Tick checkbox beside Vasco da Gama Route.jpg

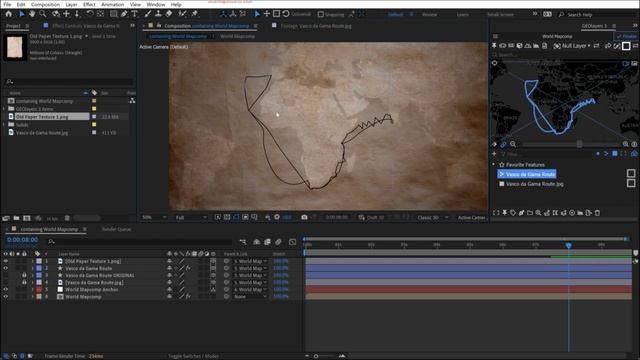point(631,183)
